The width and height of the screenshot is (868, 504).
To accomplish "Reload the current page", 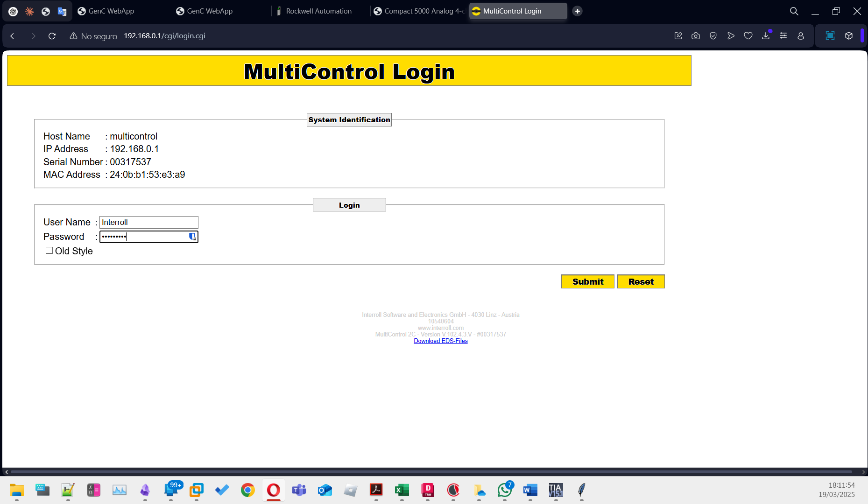I will (x=52, y=36).
